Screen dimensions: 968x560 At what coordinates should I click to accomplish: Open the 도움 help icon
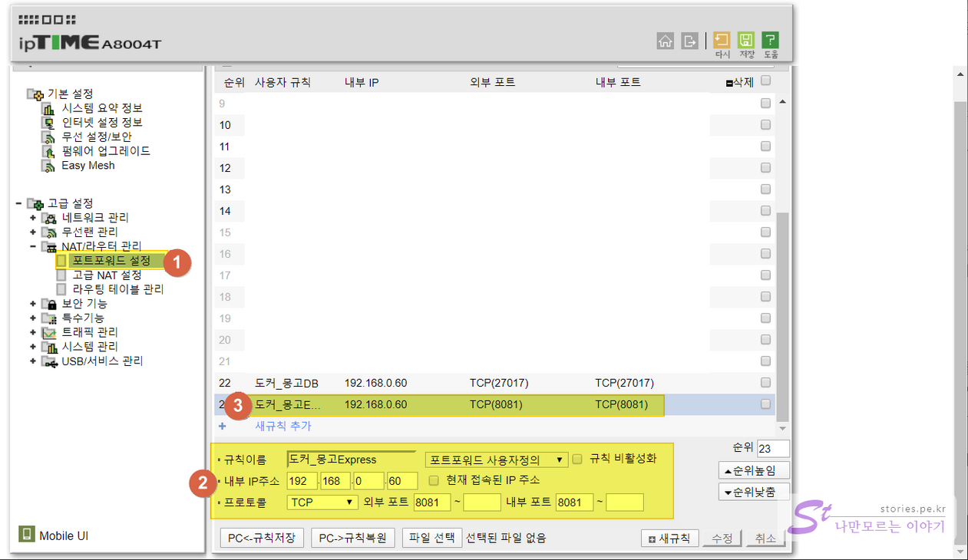coord(770,41)
